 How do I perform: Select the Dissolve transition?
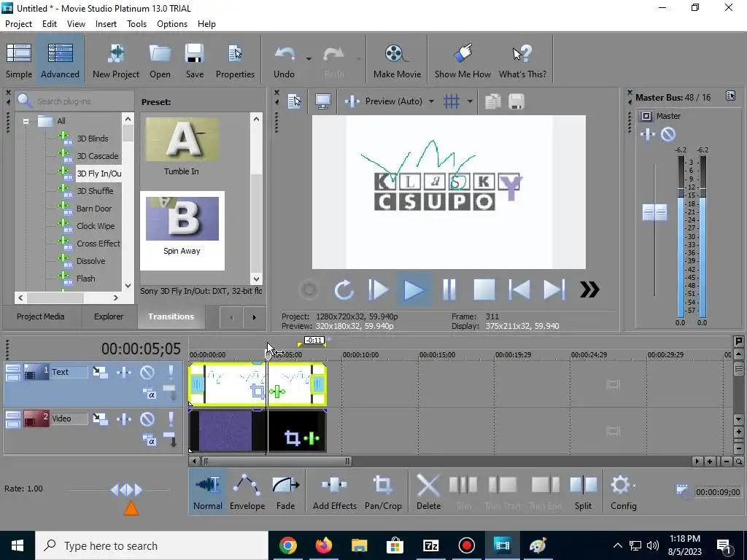90,261
